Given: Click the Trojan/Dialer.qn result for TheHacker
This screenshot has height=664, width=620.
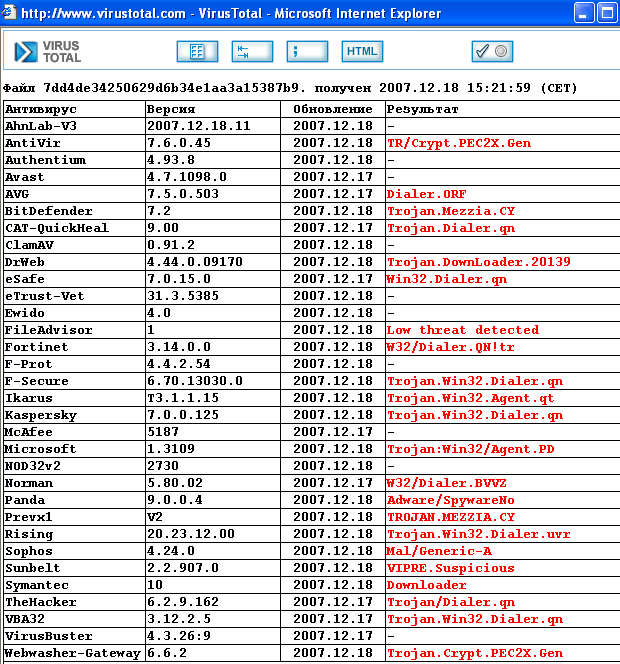Looking at the screenshot, I should [x=451, y=602].
